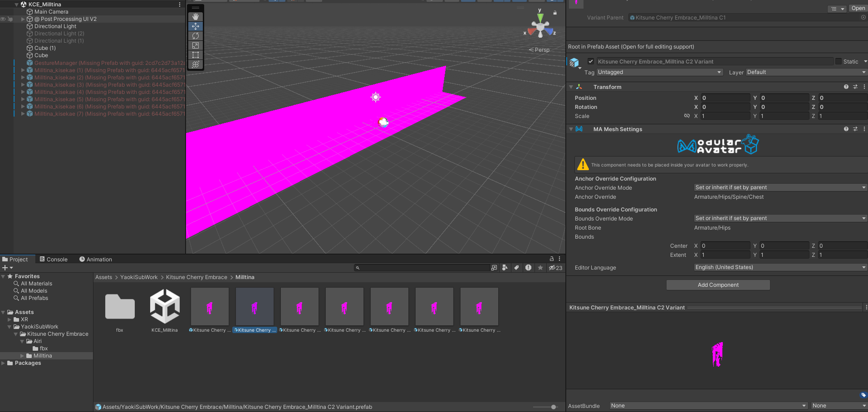Select the Transform tool in Scene view
The image size is (868, 412).
tap(196, 64)
